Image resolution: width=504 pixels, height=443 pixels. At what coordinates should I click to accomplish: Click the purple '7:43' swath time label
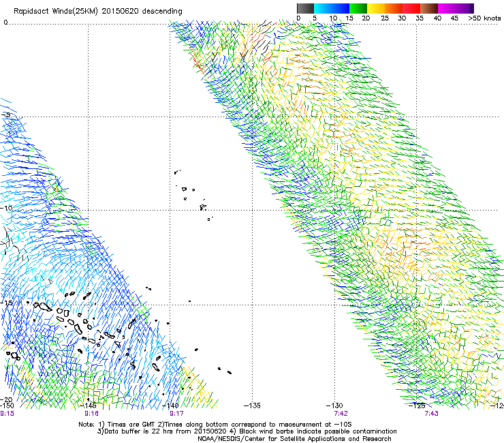[431, 414]
